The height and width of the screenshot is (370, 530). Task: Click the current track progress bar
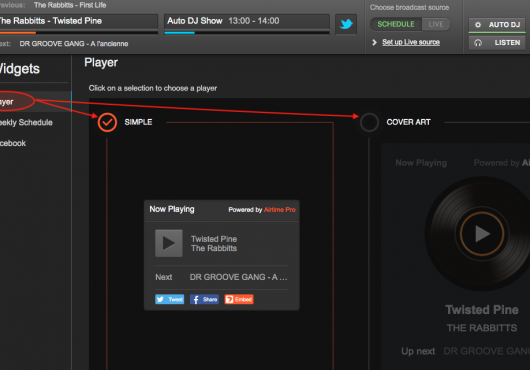click(79, 33)
